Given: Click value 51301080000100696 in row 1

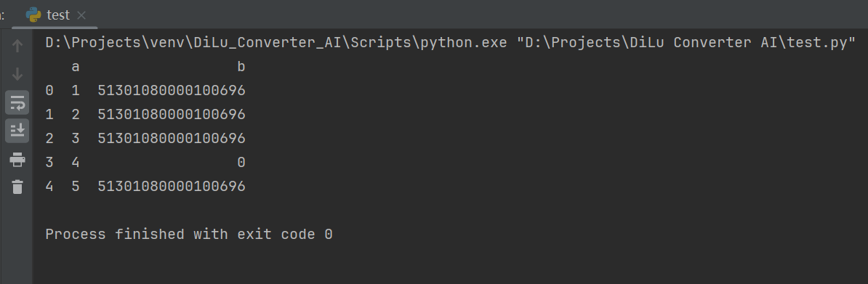Looking at the screenshot, I should click(172, 115).
